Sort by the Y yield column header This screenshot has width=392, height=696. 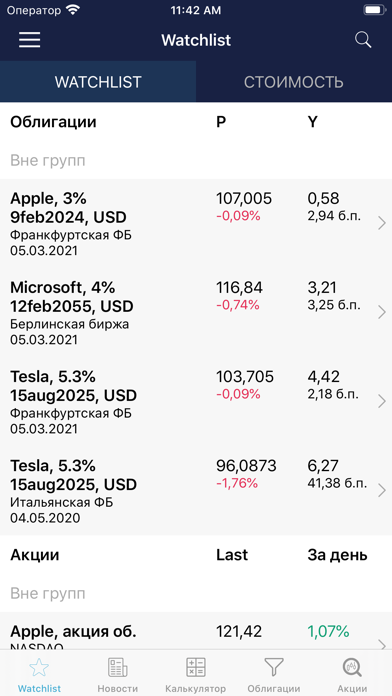313,122
